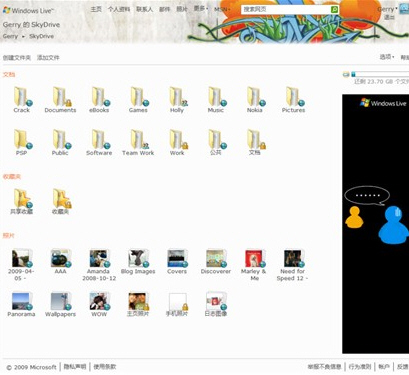Image resolution: width=409 pixels, height=375 pixels.
Task: Open the eBooks folder
Action: (x=99, y=99)
